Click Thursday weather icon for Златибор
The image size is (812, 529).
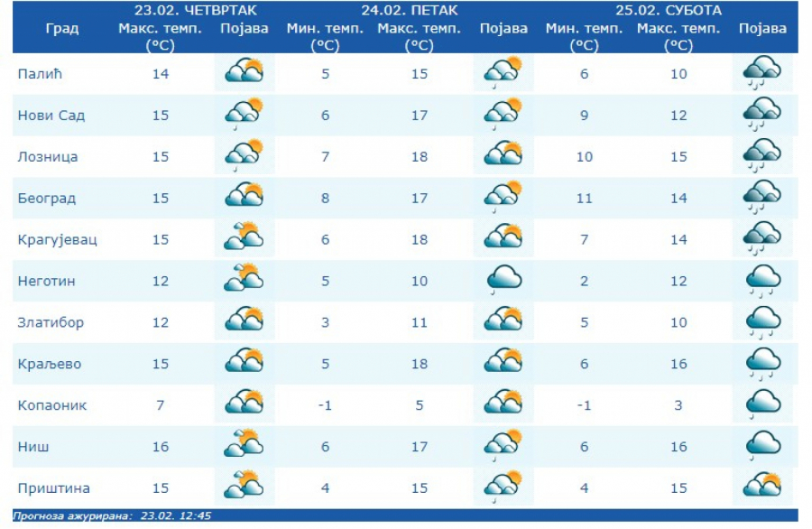244,322
